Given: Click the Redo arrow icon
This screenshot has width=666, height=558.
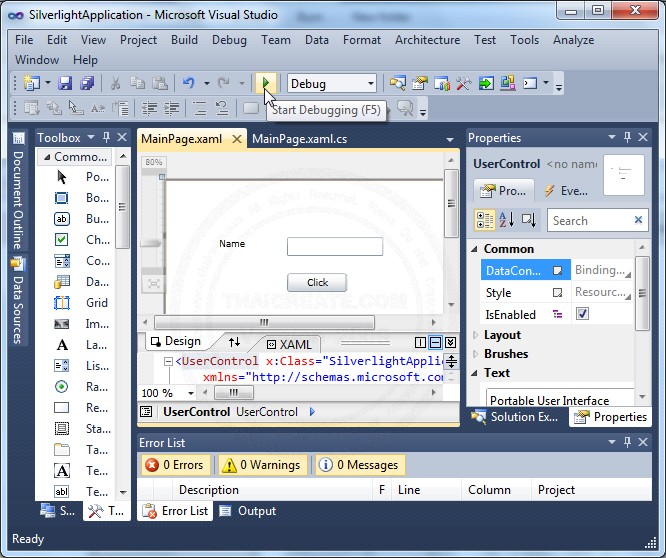Looking at the screenshot, I should 224,83.
